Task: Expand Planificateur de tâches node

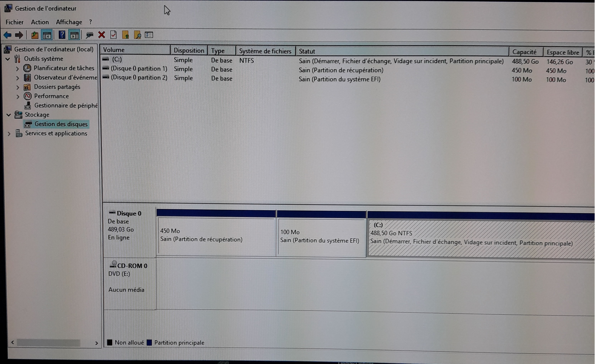Action: click(17, 69)
